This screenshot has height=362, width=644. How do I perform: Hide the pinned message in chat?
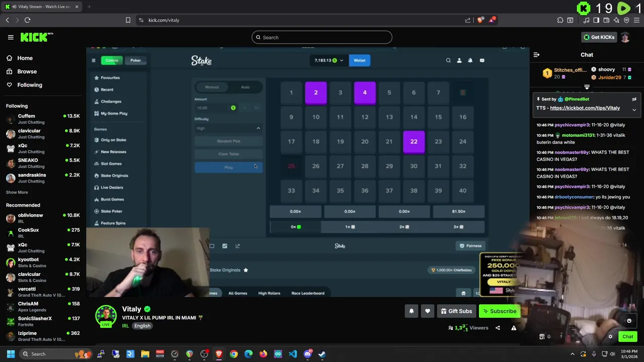pyautogui.click(x=634, y=99)
